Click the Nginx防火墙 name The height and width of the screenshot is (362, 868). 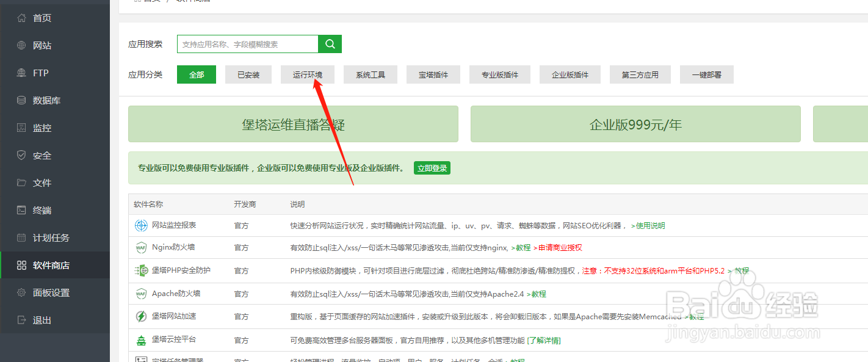click(174, 248)
